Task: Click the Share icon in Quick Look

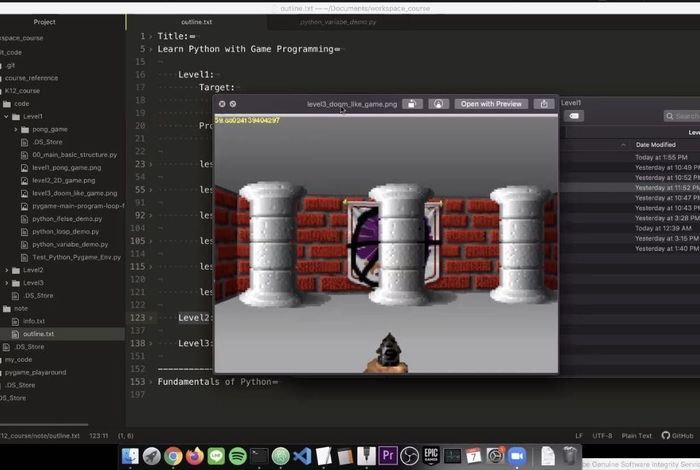Action: 544,104
